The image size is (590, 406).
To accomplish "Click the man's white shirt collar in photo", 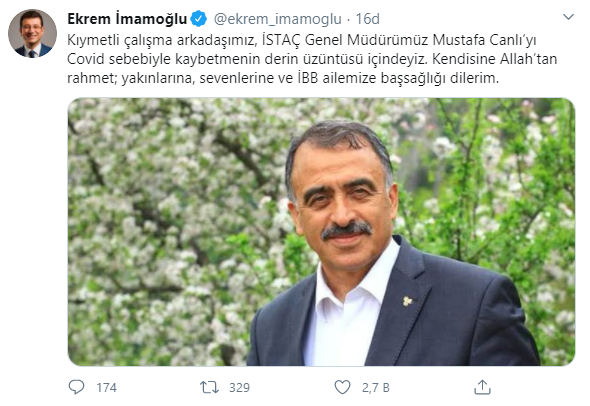I will tap(354, 278).
